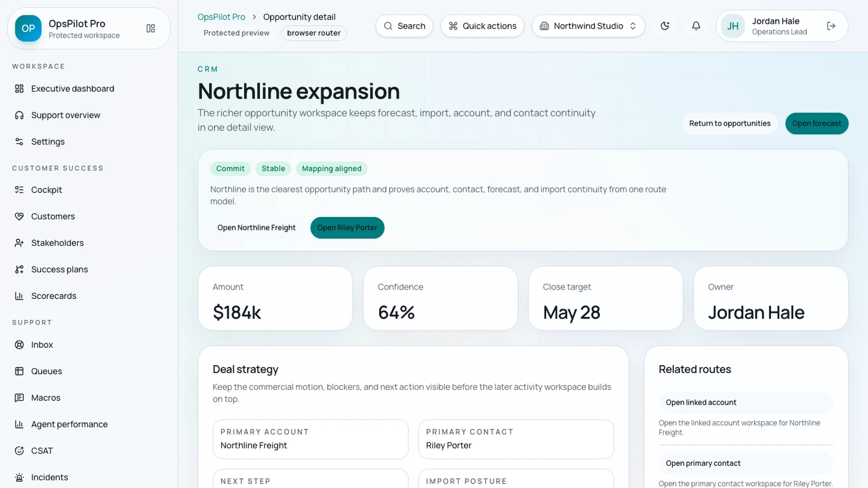Open Quick actions palette

click(482, 26)
